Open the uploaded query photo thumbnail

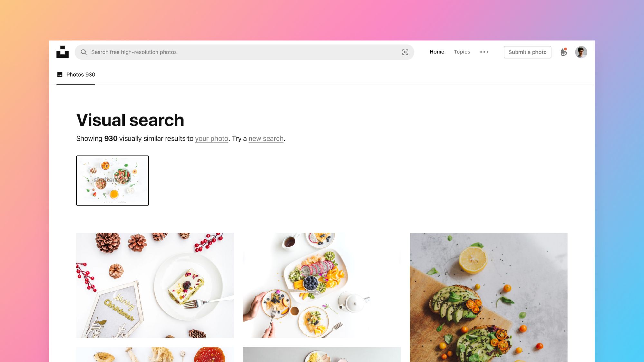(x=112, y=181)
